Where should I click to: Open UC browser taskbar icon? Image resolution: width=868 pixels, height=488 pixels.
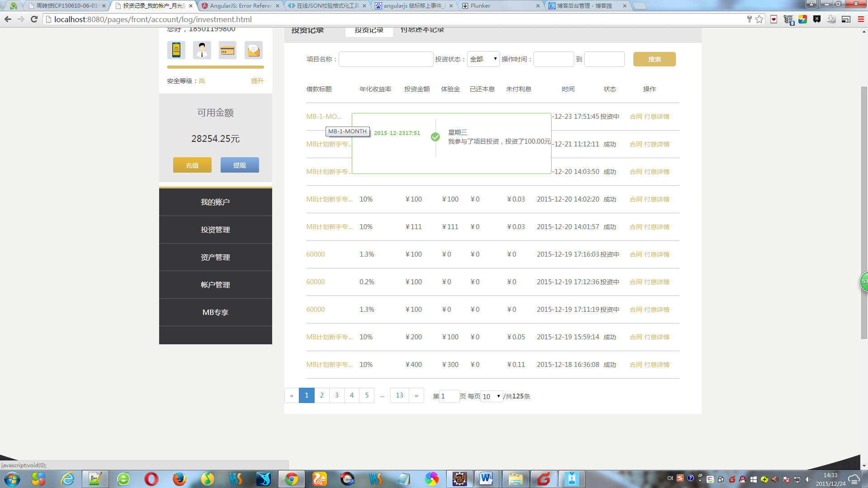(320, 479)
